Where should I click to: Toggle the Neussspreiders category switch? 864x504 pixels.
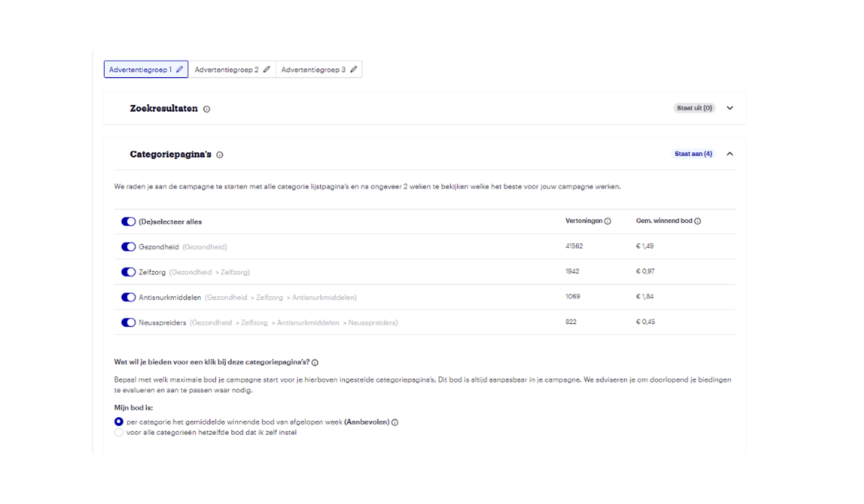(127, 321)
